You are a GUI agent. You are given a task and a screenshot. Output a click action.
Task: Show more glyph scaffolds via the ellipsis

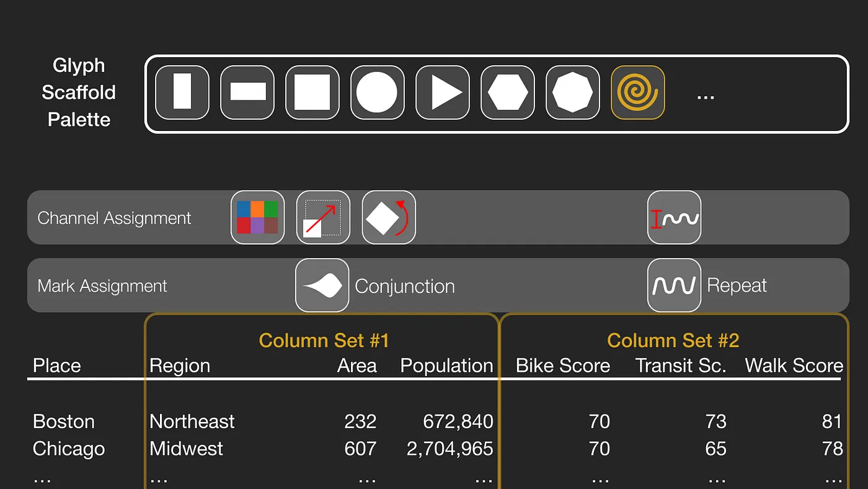coord(706,95)
